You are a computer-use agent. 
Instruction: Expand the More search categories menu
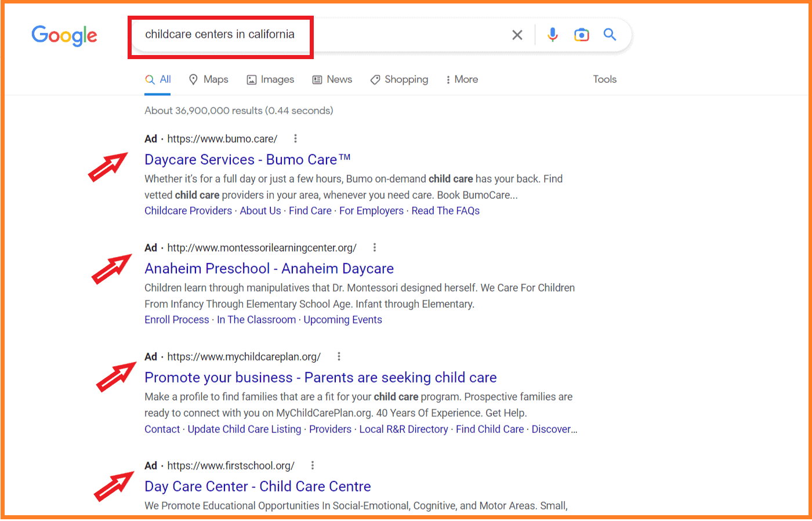pyautogui.click(x=462, y=79)
